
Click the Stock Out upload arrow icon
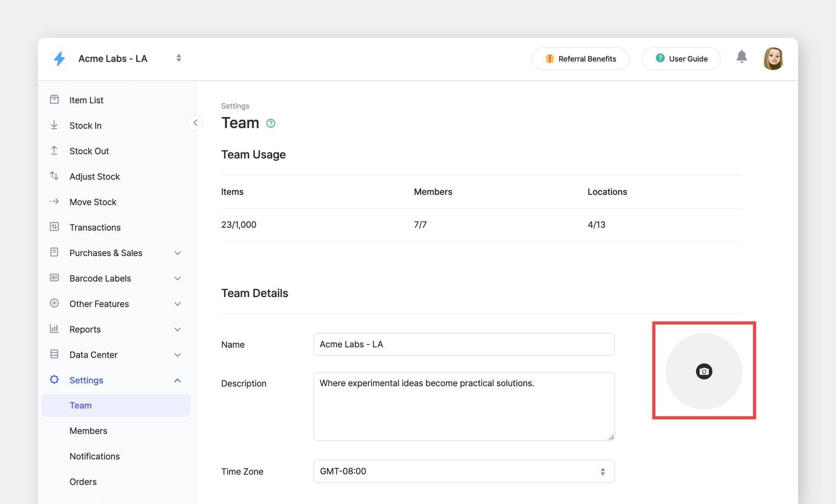pyautogui.click(x=54, y=150)
